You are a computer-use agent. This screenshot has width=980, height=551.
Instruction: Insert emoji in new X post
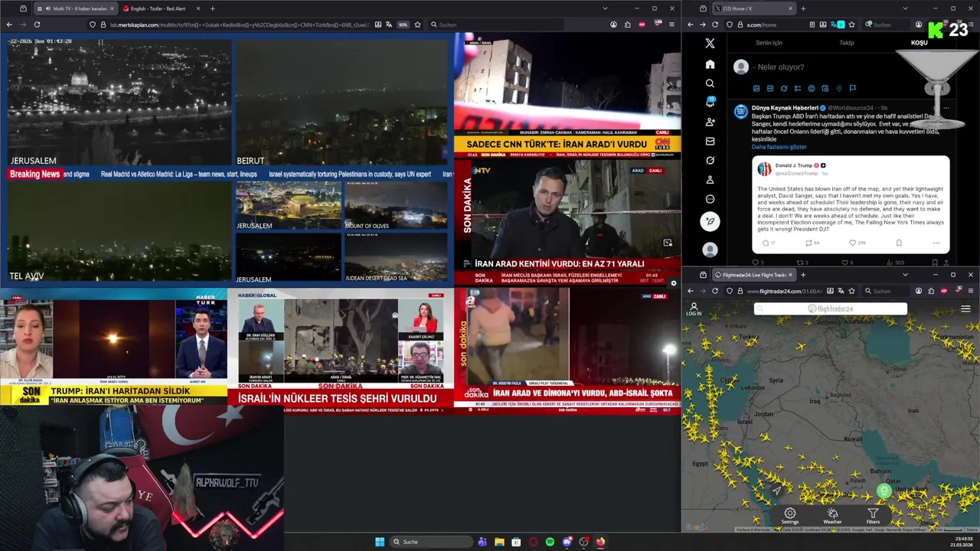click(812, 89)
